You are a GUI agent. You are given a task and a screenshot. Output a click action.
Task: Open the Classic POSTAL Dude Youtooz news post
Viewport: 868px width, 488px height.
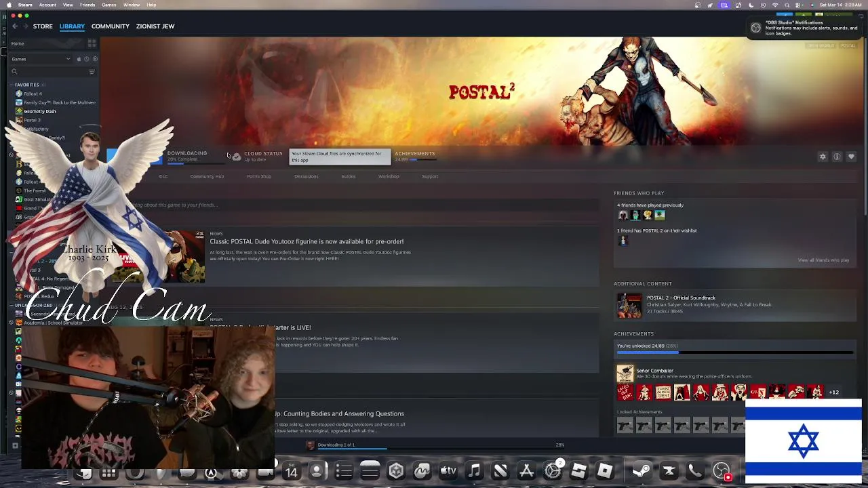coord(307,241)
